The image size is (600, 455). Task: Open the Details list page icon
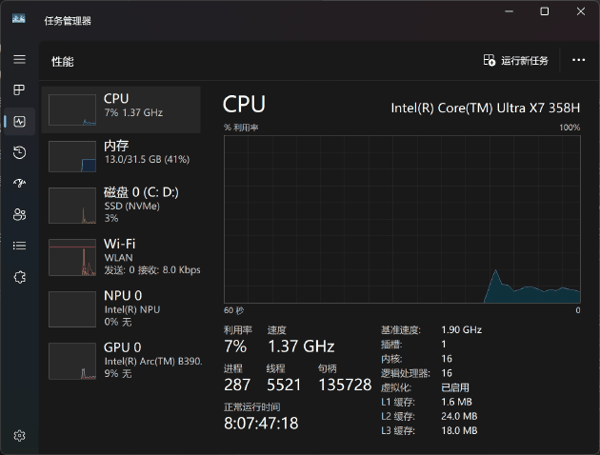click(20, 246)
